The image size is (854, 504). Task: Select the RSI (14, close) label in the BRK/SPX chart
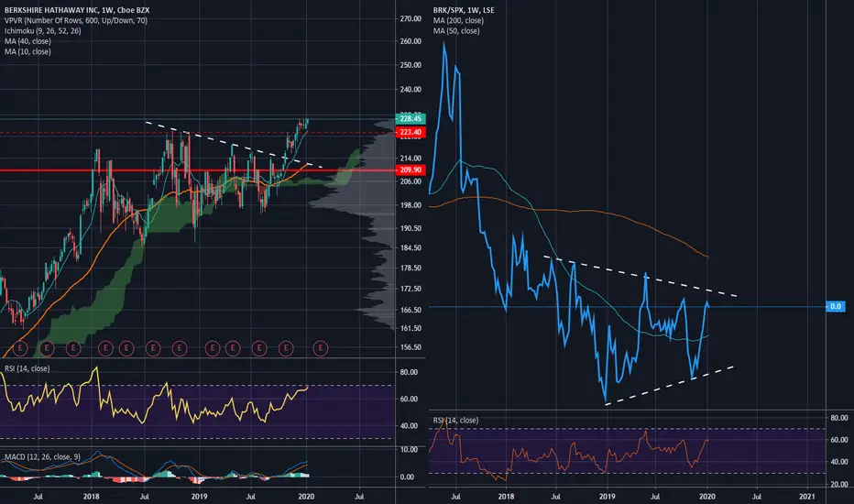pyautogui.click(x=456, y=420)
